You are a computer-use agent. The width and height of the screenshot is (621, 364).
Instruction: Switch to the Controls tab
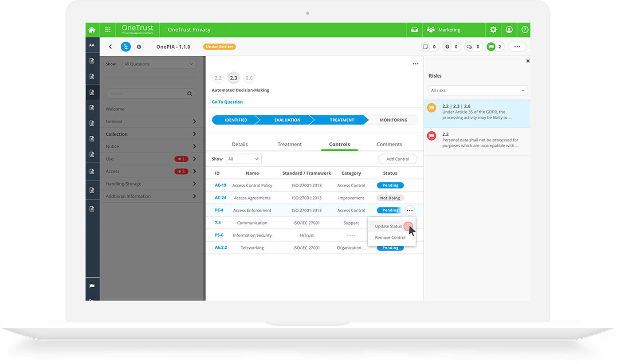(339, 144)
